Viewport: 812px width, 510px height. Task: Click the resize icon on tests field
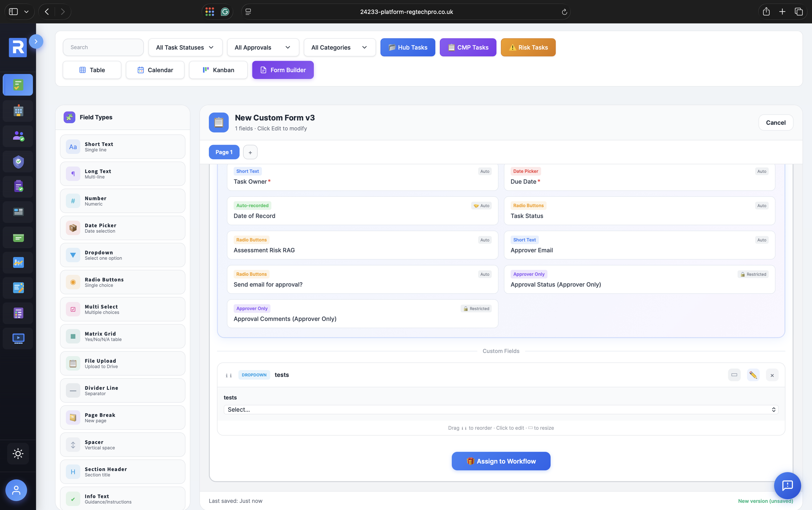(x=734, y=375)
